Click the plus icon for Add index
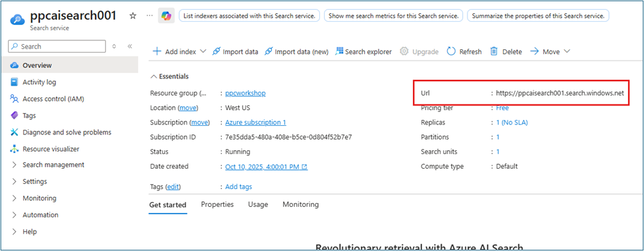Image resolution: width=644 pixels, height=251 pixels. pyautogui.click(x=157, y=51)
